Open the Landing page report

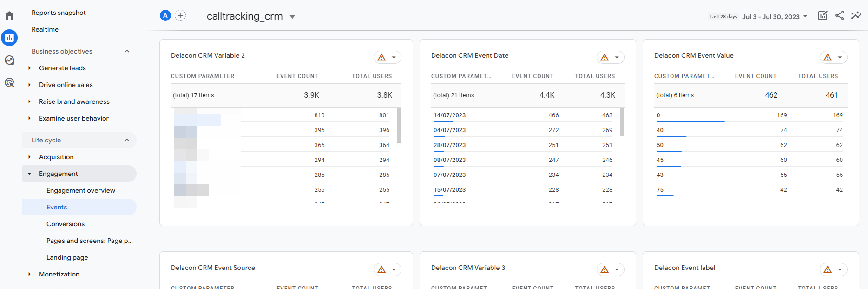(67, 257)
